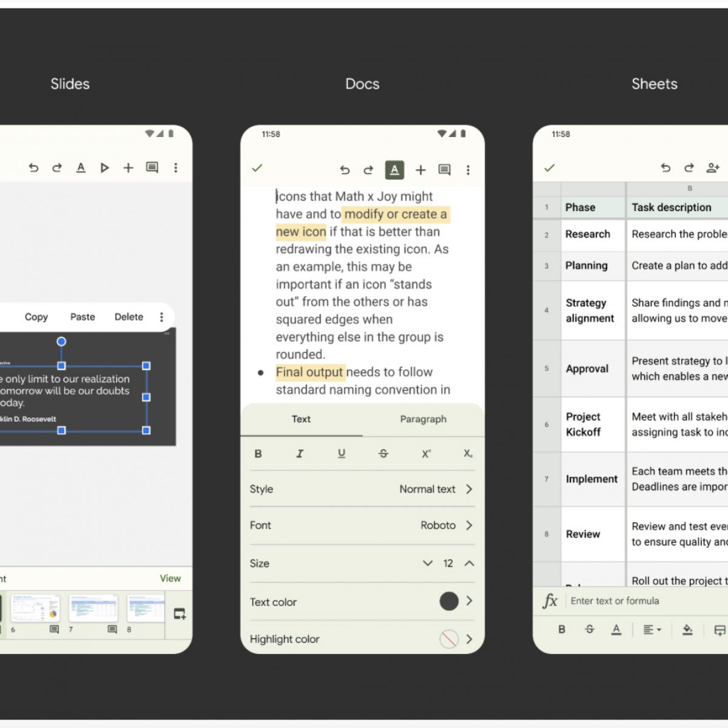728x728 pixels.
Task: Click the dark Text color swatch
Action: pyautogui.click(x=449, y=601)
